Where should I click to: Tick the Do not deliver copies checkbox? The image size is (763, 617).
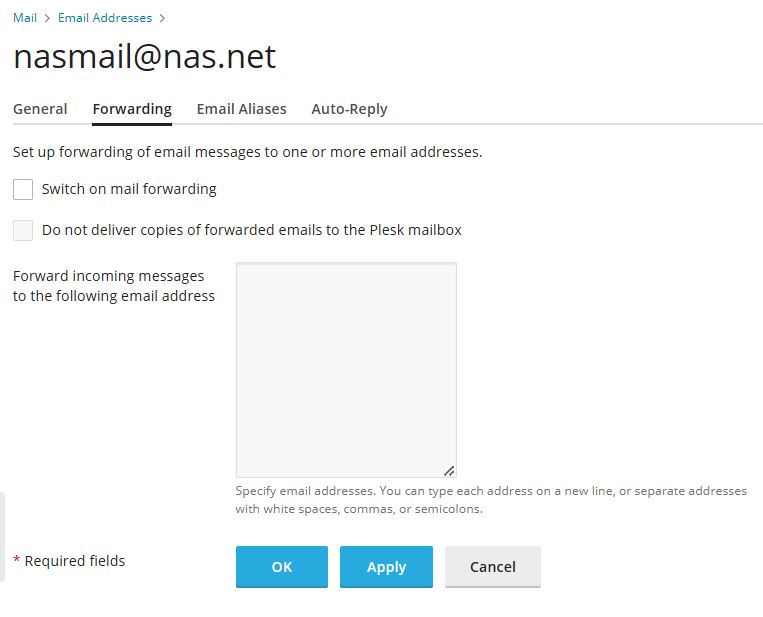pos(23,230)
